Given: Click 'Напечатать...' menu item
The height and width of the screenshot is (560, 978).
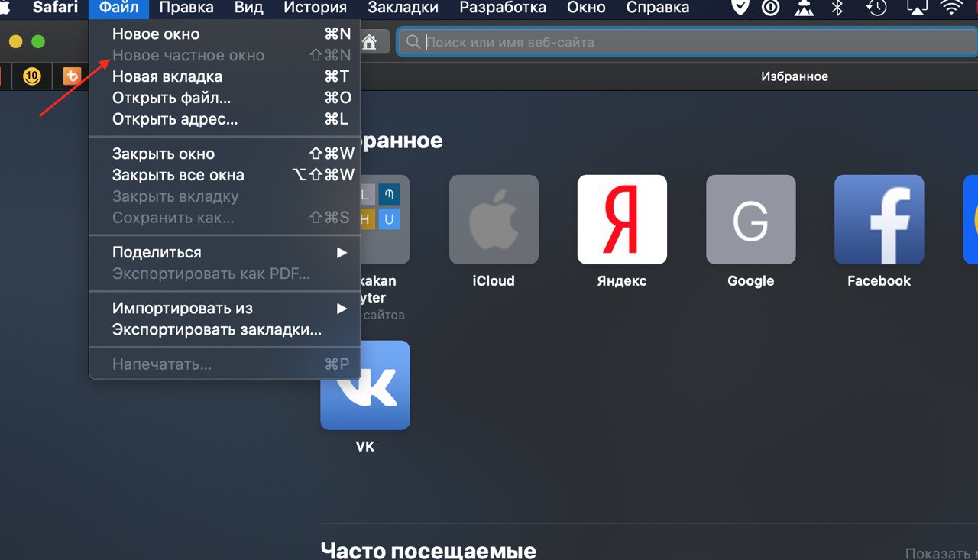Looking at the screenshot, I should click(x=225, y=364).
